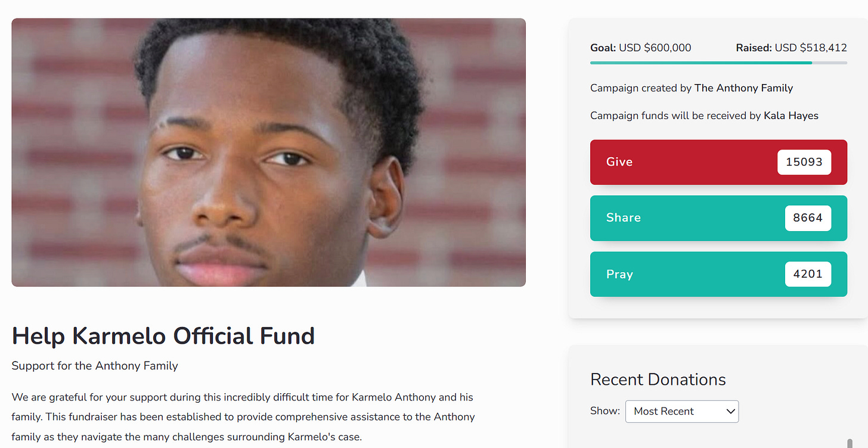The image size is (868, 448).
Task: Click the give count badge 15093
Action: (804, 162)
